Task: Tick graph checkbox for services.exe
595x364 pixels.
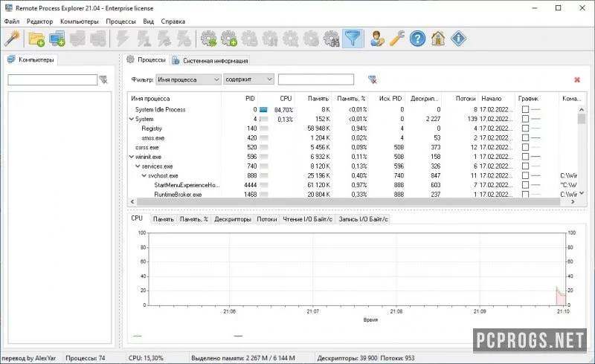Action: tap(525, 166)
